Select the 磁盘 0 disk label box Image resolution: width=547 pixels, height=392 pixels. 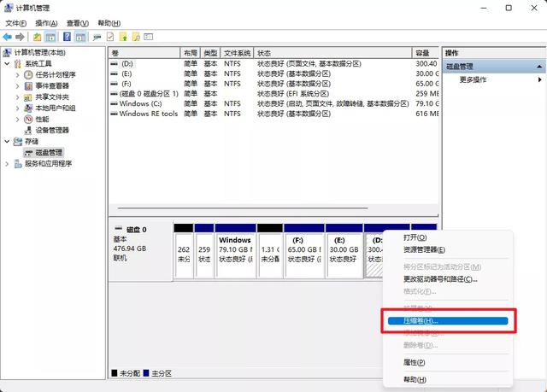tap(140, 250)
